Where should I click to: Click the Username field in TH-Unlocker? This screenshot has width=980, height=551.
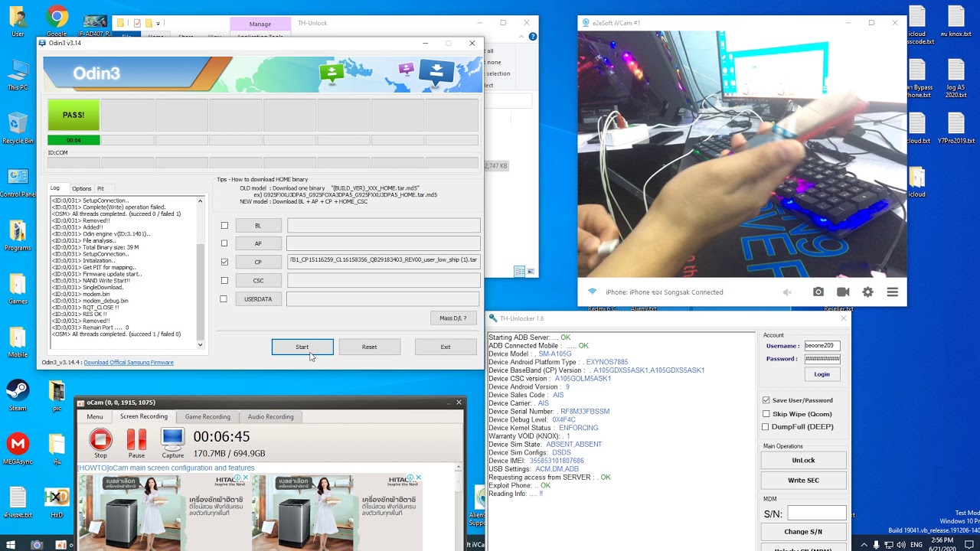[822, 346]
